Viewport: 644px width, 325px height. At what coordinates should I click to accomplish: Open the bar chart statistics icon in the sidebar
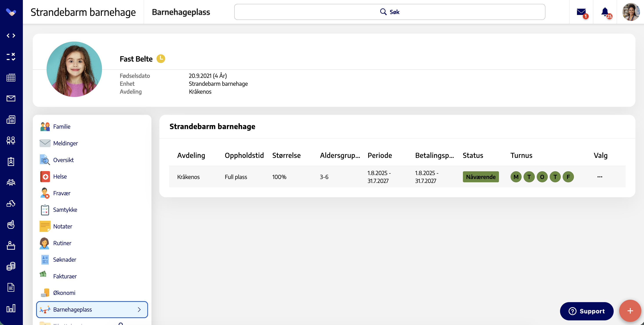point(11,309)
